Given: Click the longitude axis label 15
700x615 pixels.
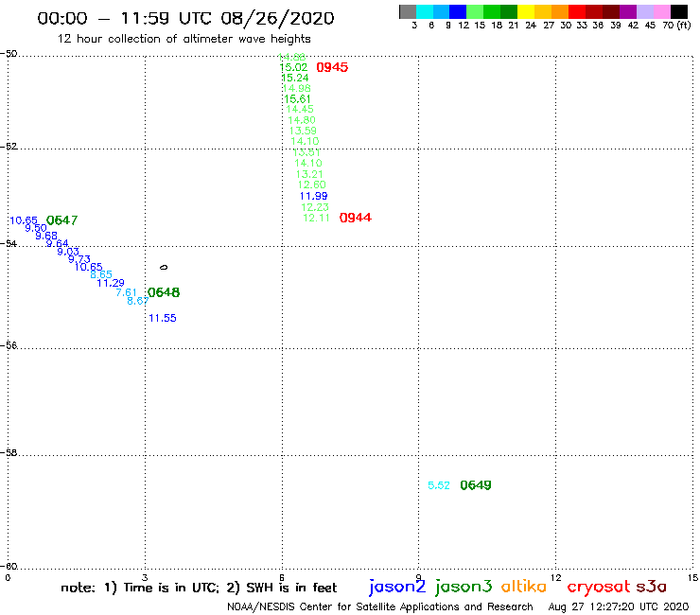Looking at the screenshot, I should point(692,578).
